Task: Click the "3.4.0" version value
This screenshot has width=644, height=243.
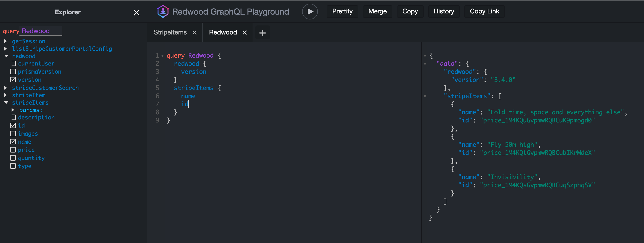Action: coord(503,80)
